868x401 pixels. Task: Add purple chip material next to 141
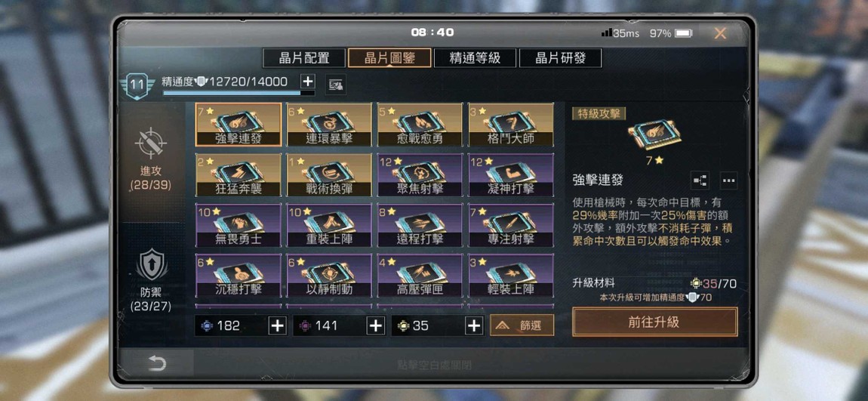coord(376,325)
